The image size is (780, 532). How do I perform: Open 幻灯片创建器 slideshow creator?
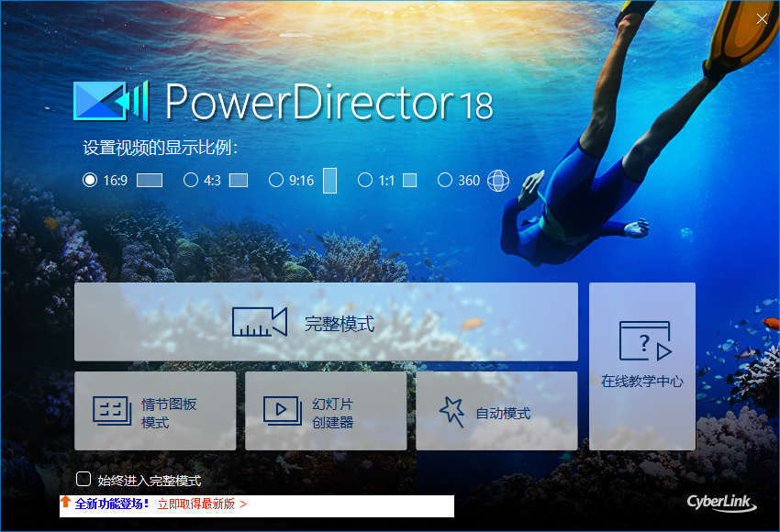tap(326, 411)
